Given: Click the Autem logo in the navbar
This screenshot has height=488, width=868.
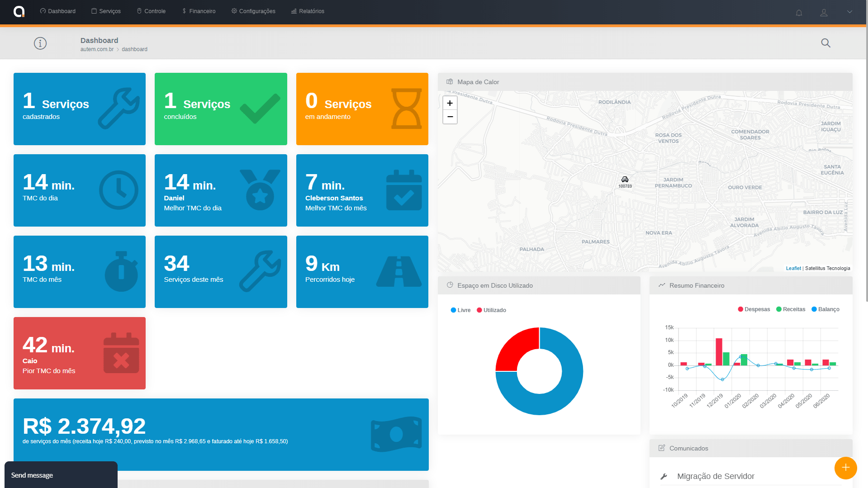Looking at the screenshot, I should pyautogui.click(x=19, y=11).
